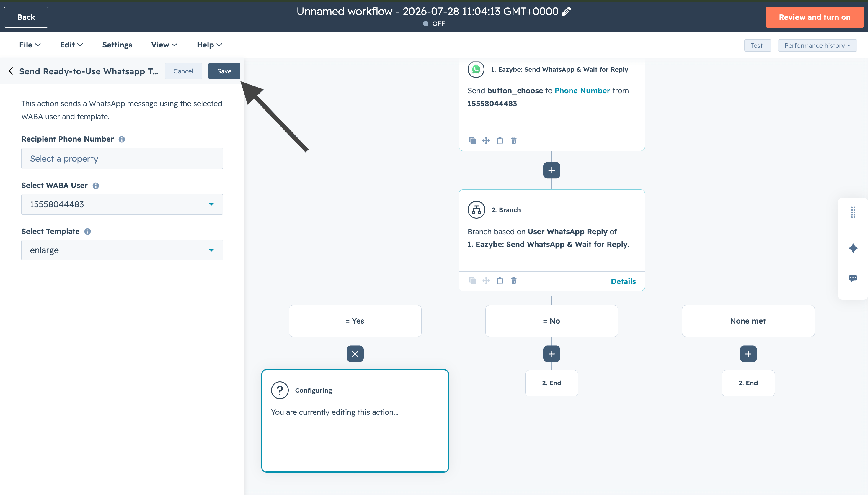Viewport: 868px width, 495px height.
Task: Click question mark icon on Configuring card
Action: (280, 390)
